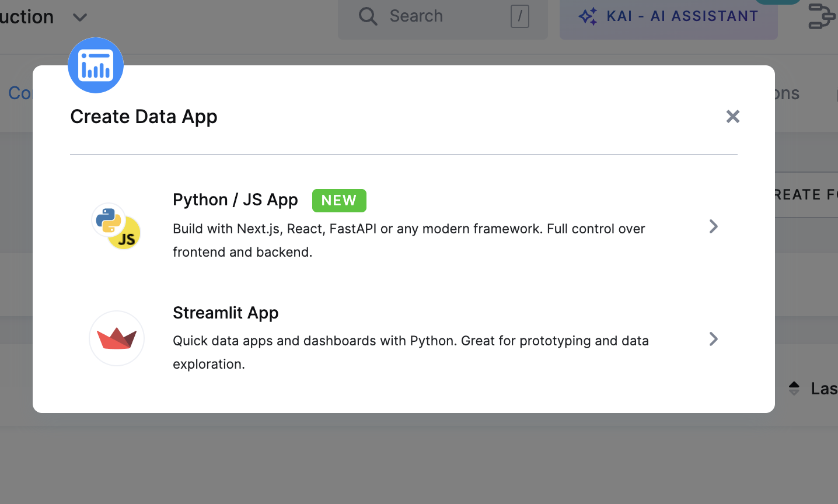This screenshot has height=504, width=838.
Task: Click the green NEW badge
Action: click(x=339, y=201)
